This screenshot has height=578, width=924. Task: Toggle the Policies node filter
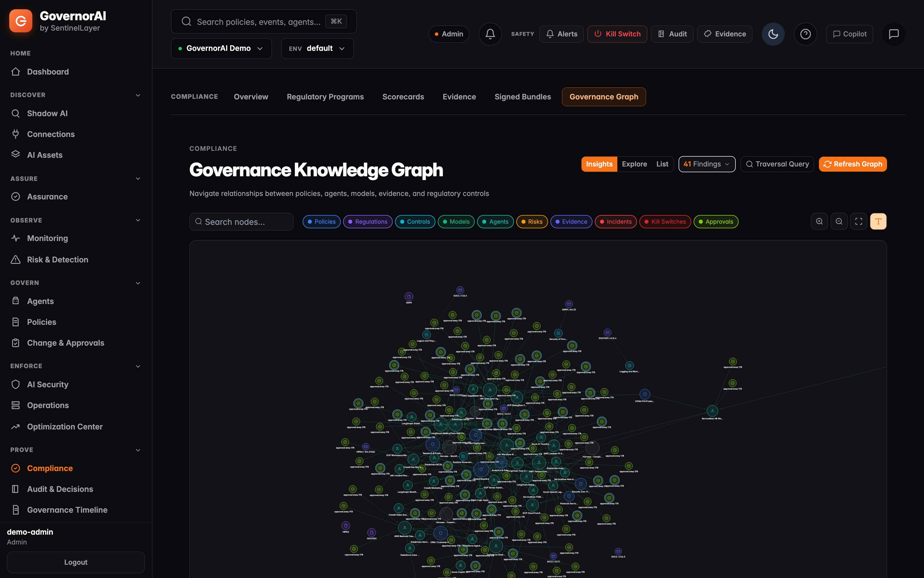click(x=321, y=222)
